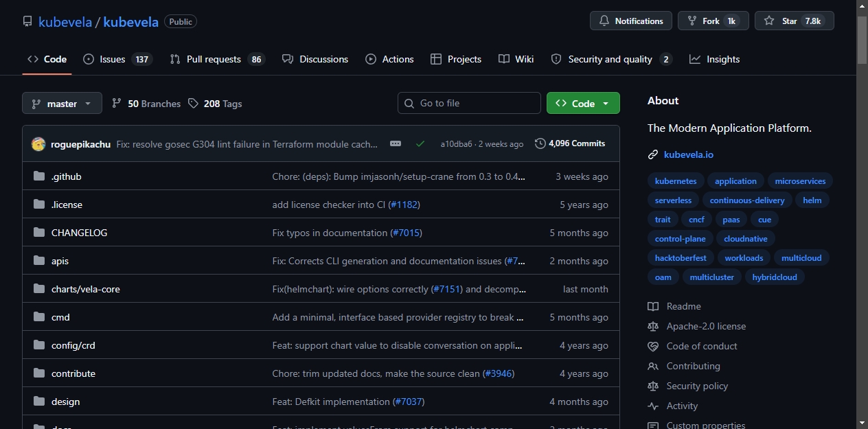Open pull request #7151 link

tap(447, 289)
